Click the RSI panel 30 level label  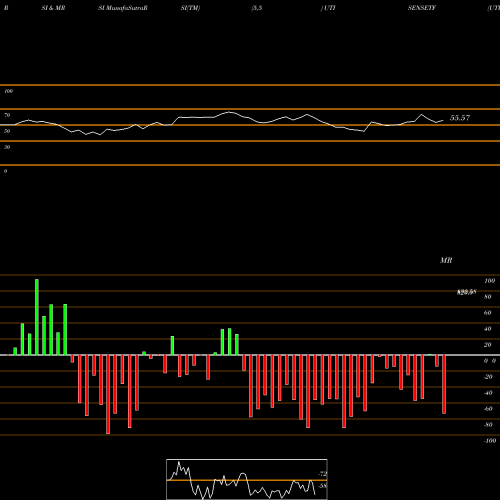click(x=7, y=147)
